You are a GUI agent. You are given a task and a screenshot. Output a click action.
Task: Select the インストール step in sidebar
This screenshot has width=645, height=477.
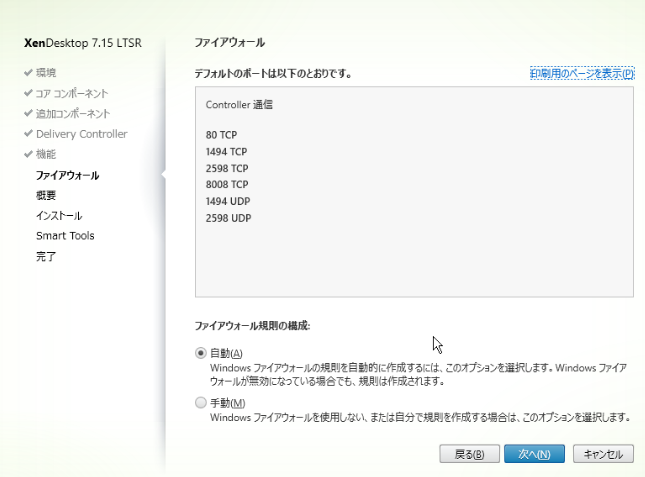[59, 215]
